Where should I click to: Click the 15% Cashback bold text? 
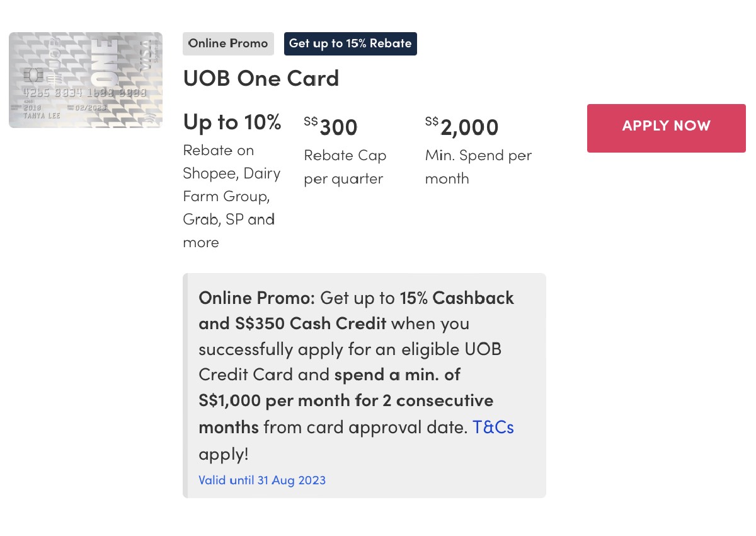pyautogui.click(x=457, y=298)
